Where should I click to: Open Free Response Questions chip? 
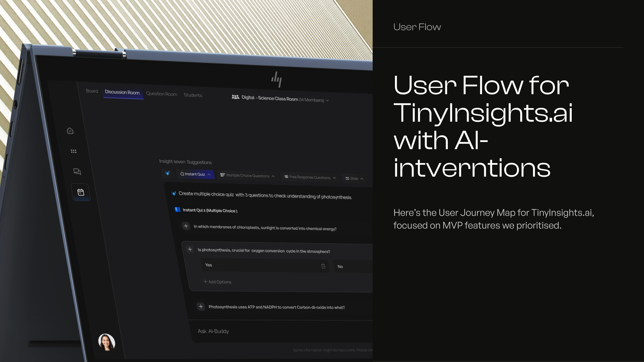pos(310,177)
